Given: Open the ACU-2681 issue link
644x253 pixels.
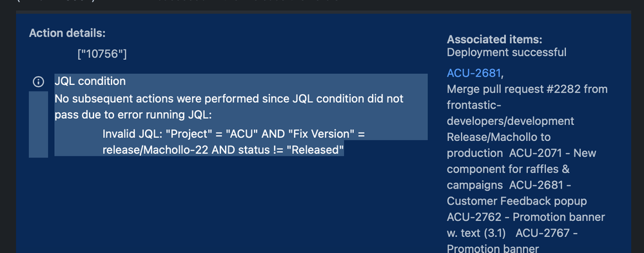Looking at the screenshot, I should 474,73.
